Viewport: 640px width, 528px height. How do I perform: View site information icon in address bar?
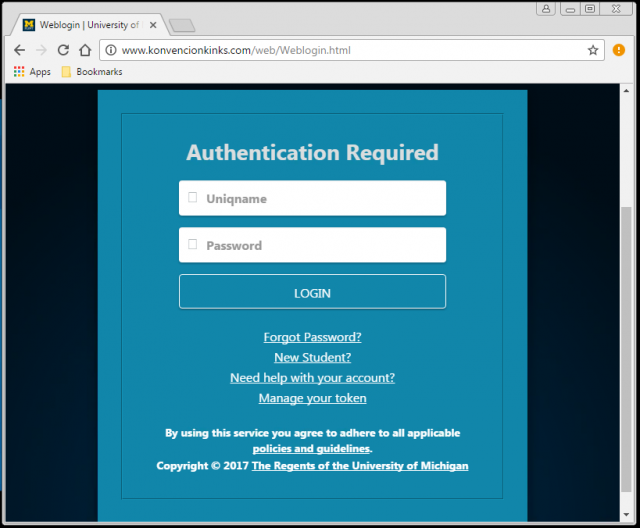click(111, 50)
